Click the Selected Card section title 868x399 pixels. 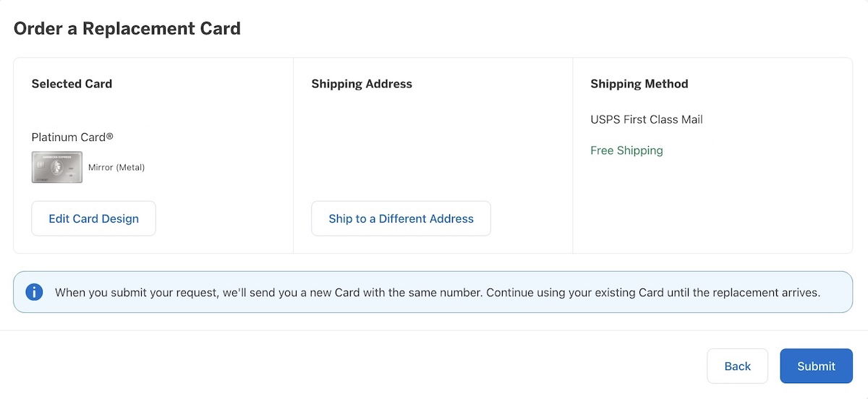point(72,84)
